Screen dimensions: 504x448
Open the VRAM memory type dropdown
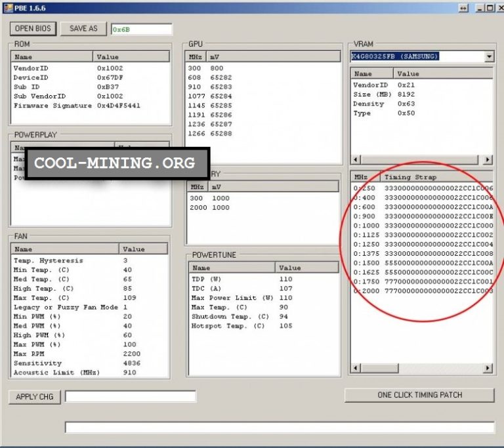pyautogui.click(x=488, y=56)
